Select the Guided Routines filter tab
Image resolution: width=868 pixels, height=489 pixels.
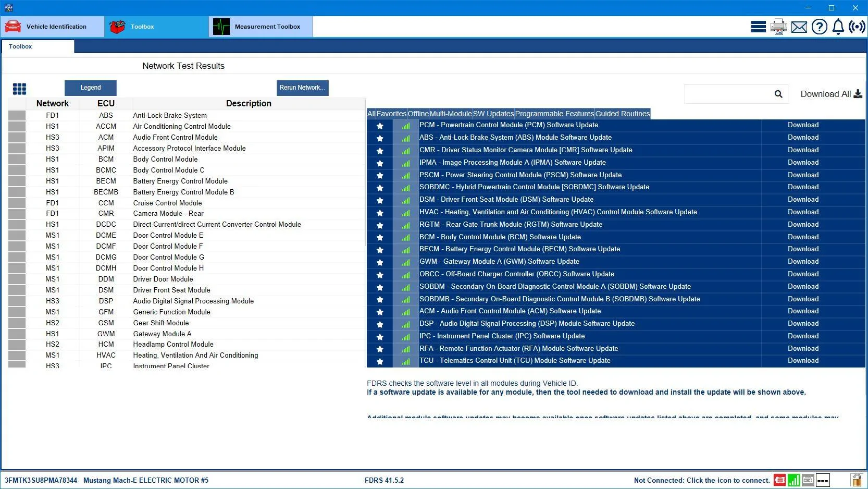623,114
